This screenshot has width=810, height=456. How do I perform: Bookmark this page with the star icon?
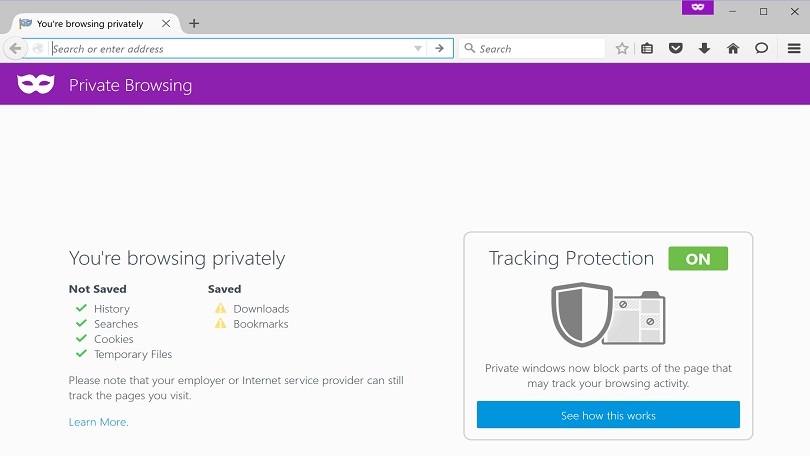click(x=622, y=48)
